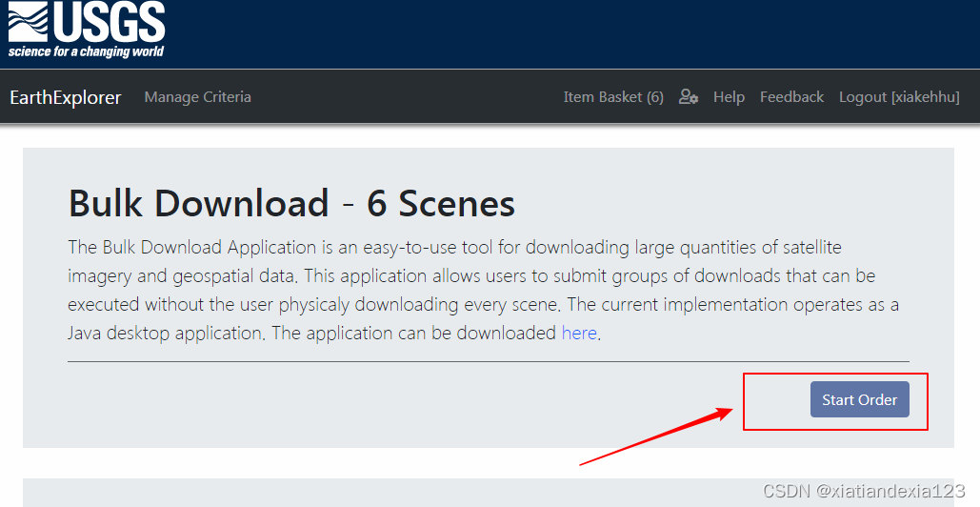Log out via Logout [xiakehhu]
The image size is (980, 507).
tap(899, 97)
